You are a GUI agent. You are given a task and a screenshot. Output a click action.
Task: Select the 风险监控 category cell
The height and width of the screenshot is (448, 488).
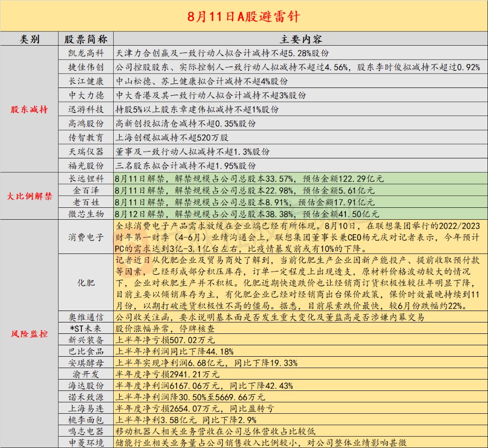coord(29,333)
